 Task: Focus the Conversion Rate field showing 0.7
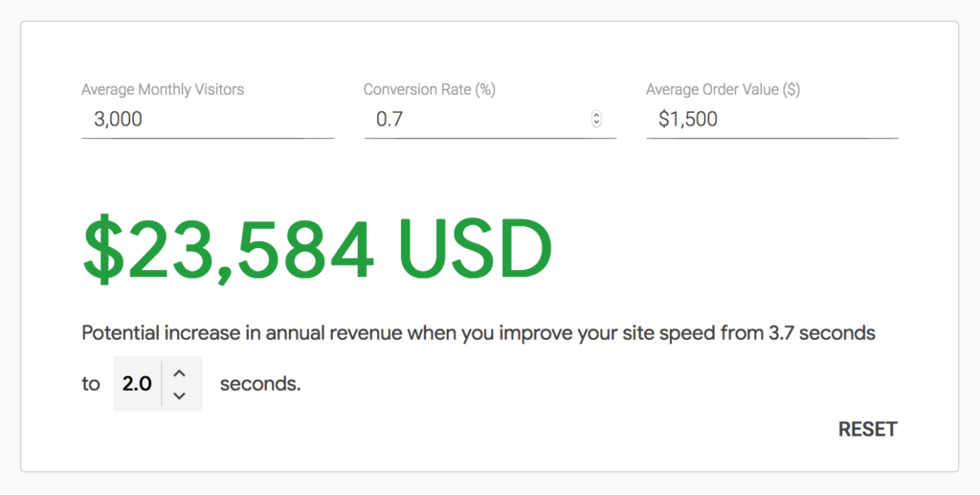[490, 120]
